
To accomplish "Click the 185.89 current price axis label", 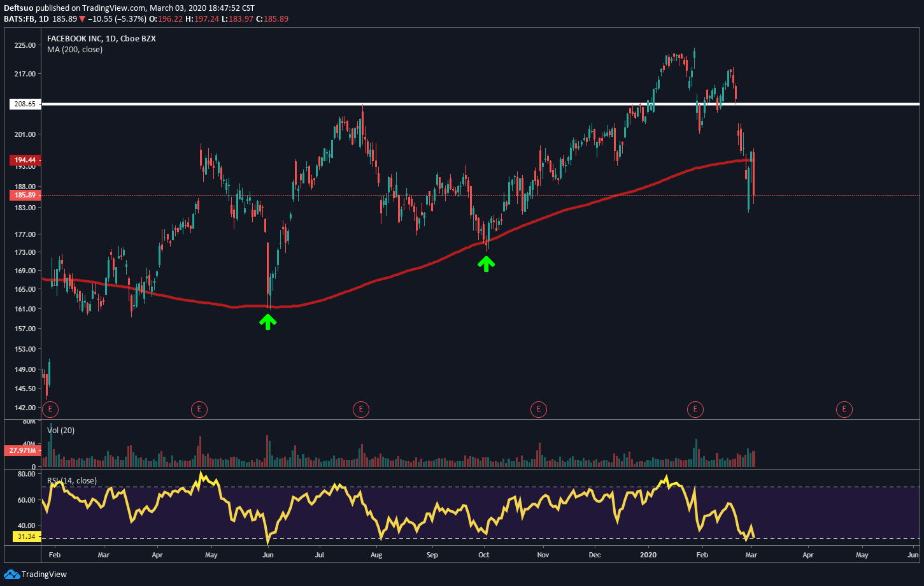I will click(x=26, y=195).
